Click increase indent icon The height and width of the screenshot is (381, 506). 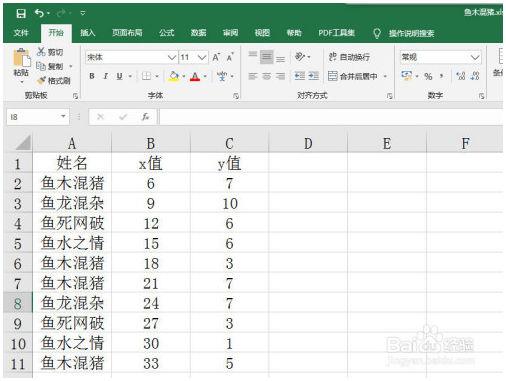tap(314, 76)
